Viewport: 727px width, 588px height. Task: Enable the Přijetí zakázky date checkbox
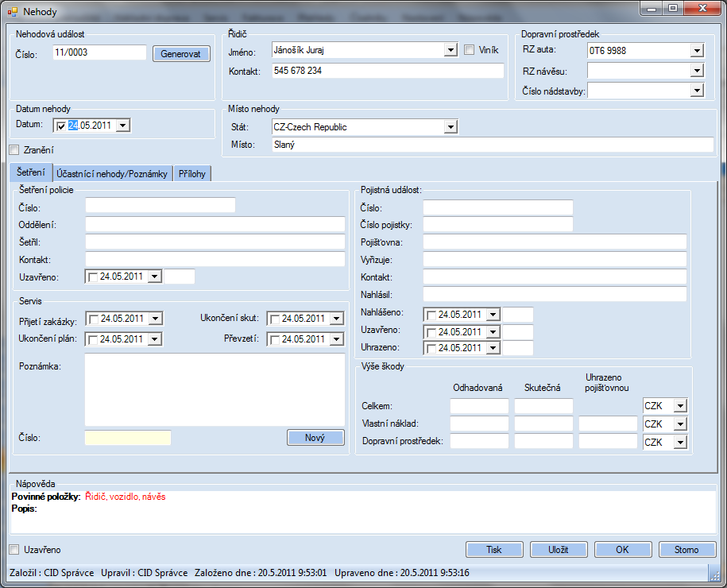coord(94,319)
